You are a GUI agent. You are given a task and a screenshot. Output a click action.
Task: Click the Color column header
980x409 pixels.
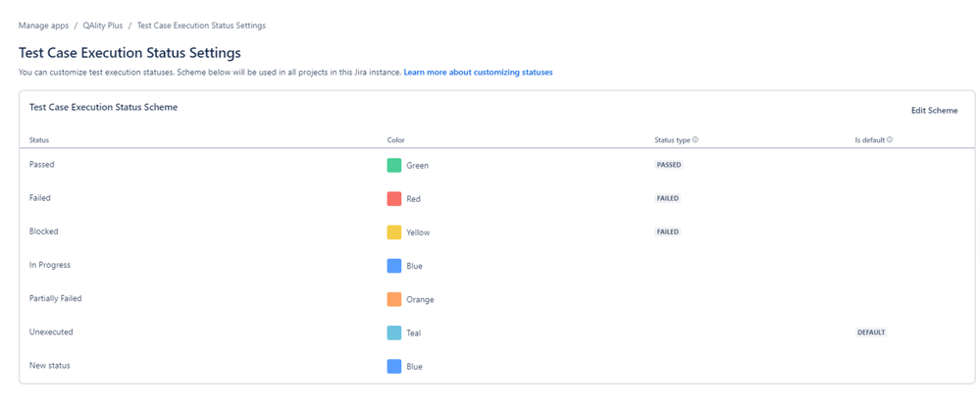point(396,140)
